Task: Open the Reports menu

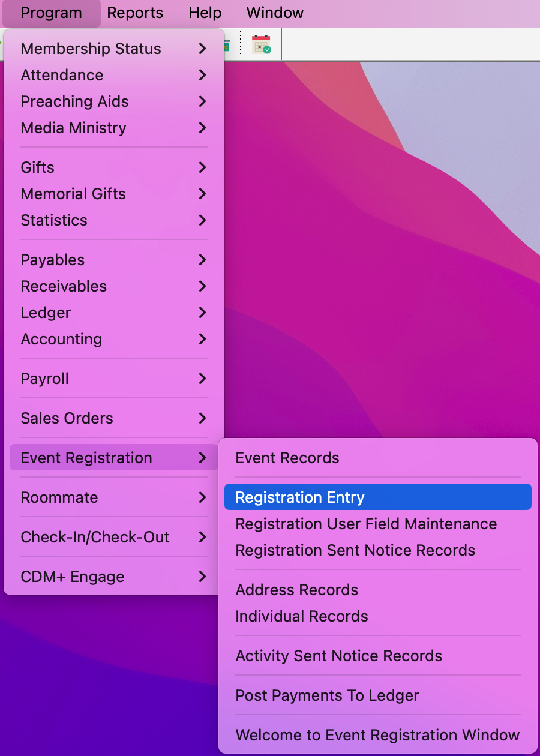Action: click(135, 13)
